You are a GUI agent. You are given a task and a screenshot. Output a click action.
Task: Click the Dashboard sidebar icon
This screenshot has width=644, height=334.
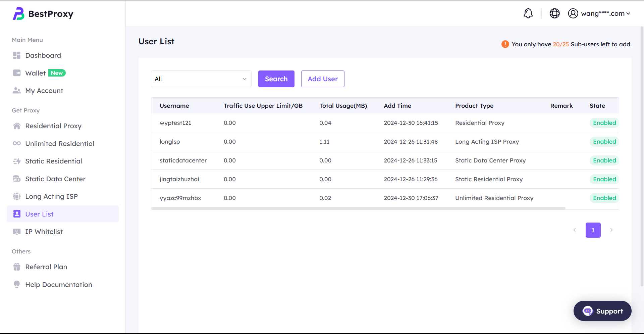(17, 55)
